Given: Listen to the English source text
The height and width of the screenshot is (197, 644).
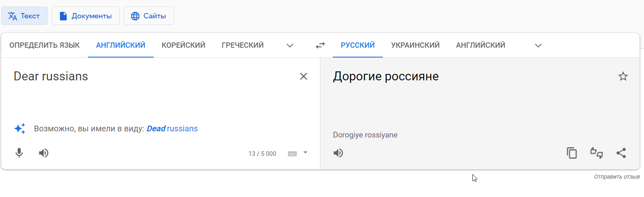Looking at the screenshot, I should 44,153.
